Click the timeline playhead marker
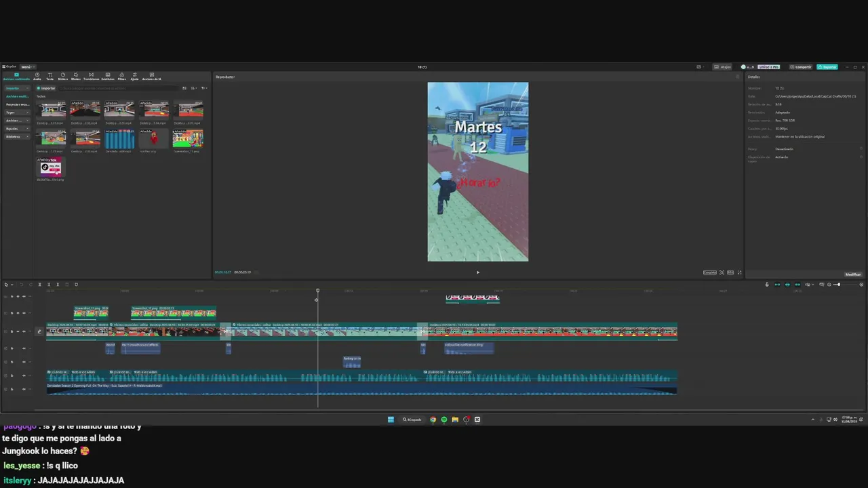Screen dimensions: 868x488 (317, 291)
